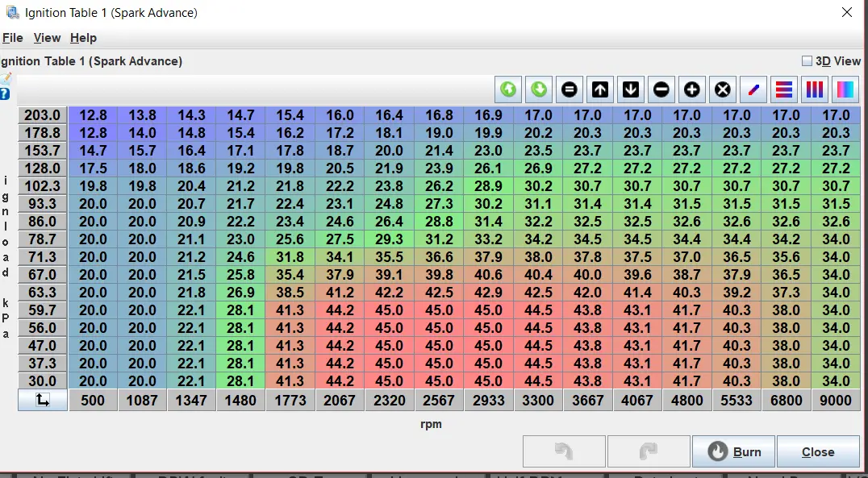
Task: Select the 30.0 kPa load row header
Action: pos(43,380)
